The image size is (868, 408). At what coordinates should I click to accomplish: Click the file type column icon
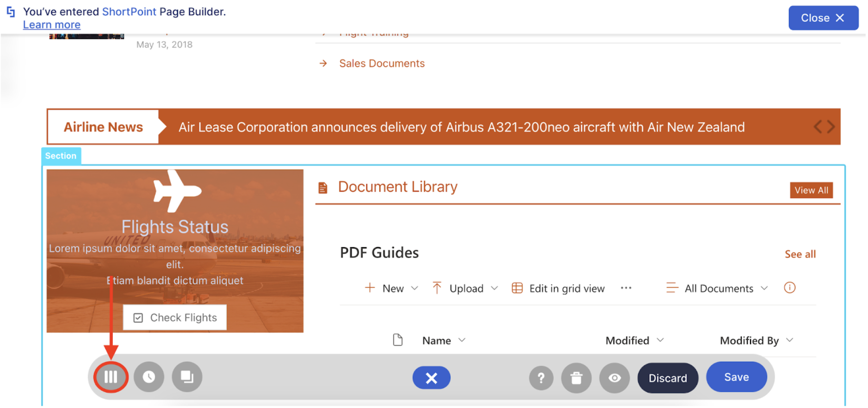click(398, 340)
